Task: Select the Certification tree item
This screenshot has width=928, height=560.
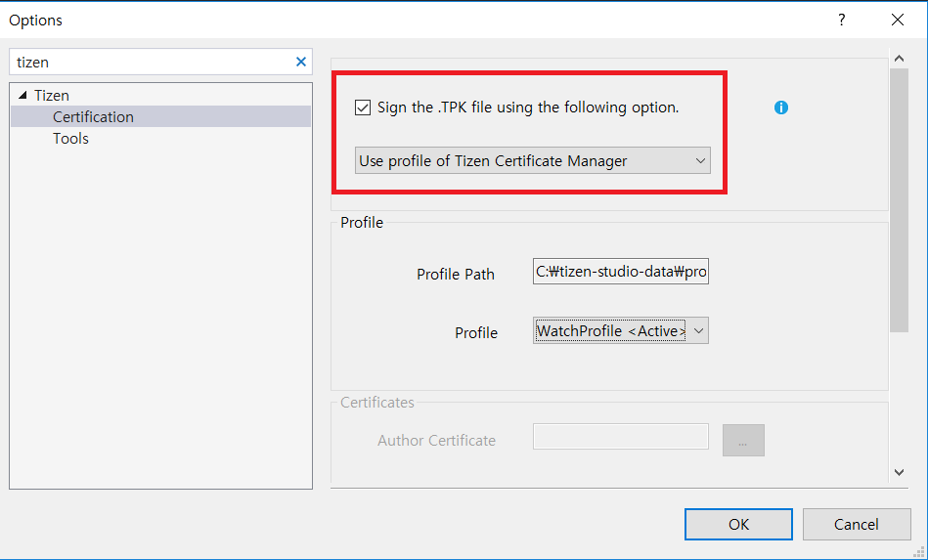Action: (x=93, y=116)
